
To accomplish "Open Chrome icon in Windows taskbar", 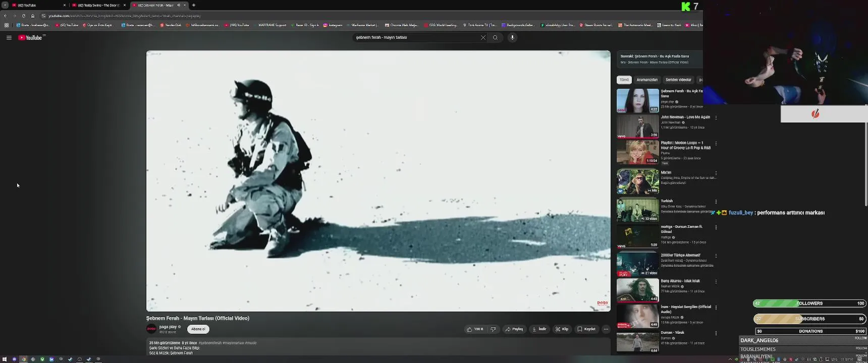I will 24,359.
